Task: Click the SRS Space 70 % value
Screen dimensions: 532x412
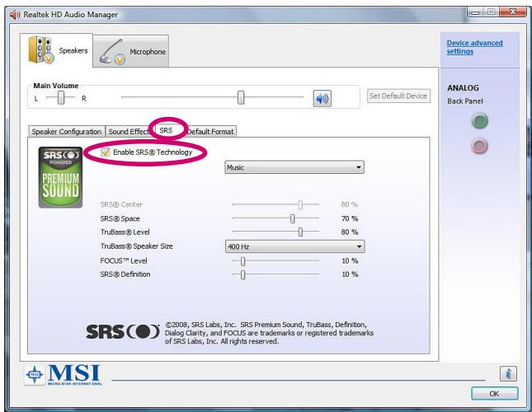Action: click(x=350, y=218)
